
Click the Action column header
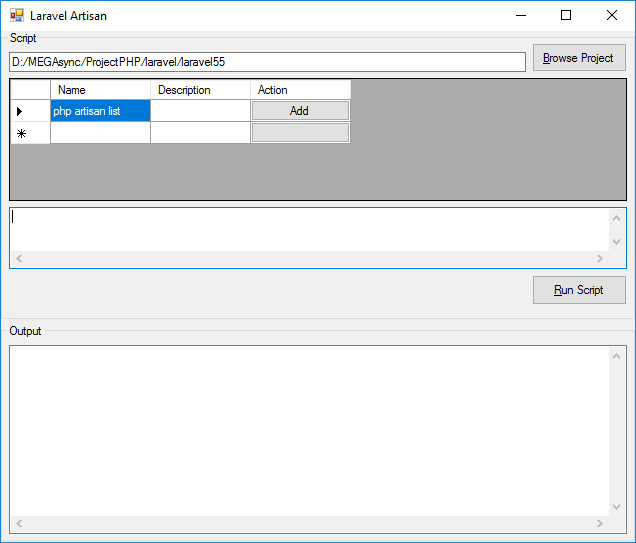coord(300,90)
